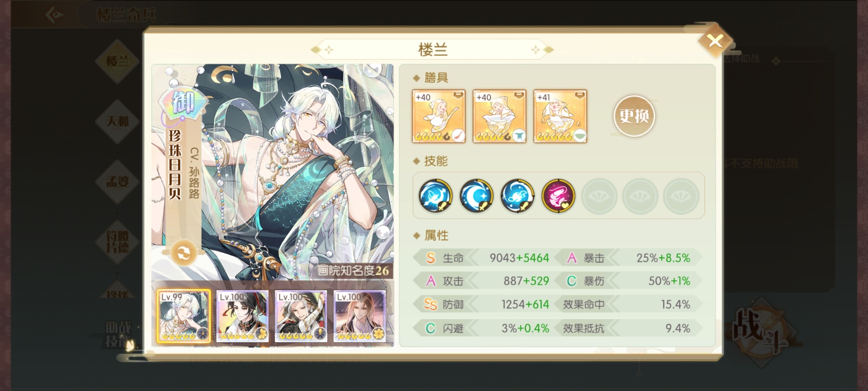Open the pink shrimp skill icon
This screenshot has width=868, height=391.
pos(558,195)
